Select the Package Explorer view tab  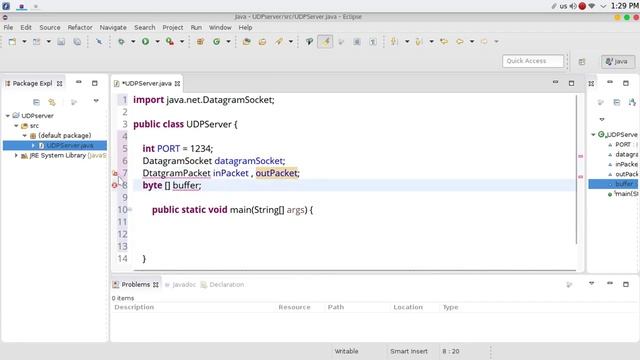32,83
